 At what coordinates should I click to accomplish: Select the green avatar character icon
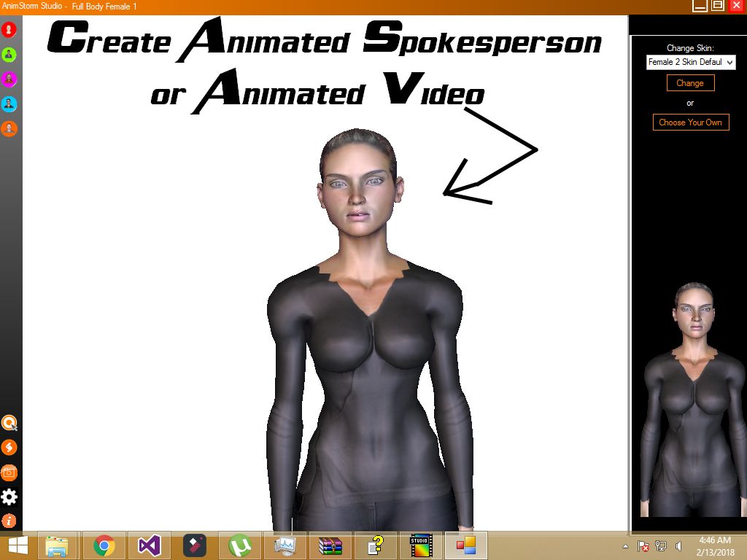tap(9, 55)
